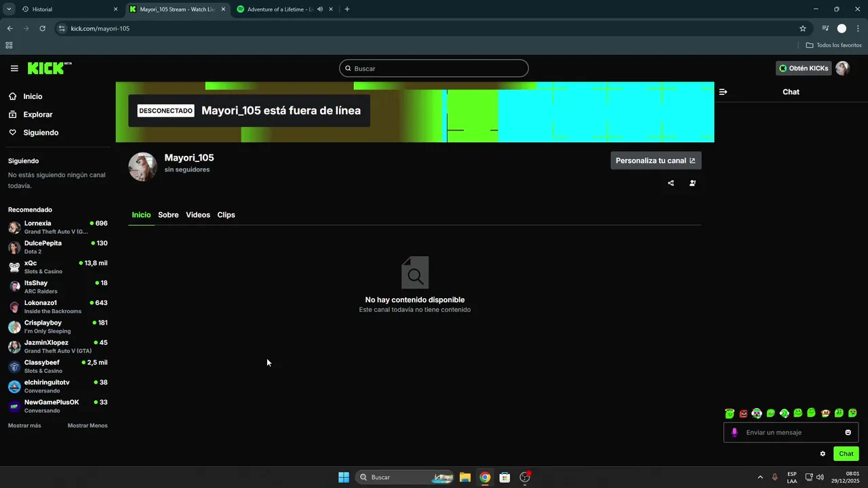The height and width of the screenshot is (488, 868).
Task: Open Chrome three-dot menu
Action: pyautogui.click(x=858, y=28)
